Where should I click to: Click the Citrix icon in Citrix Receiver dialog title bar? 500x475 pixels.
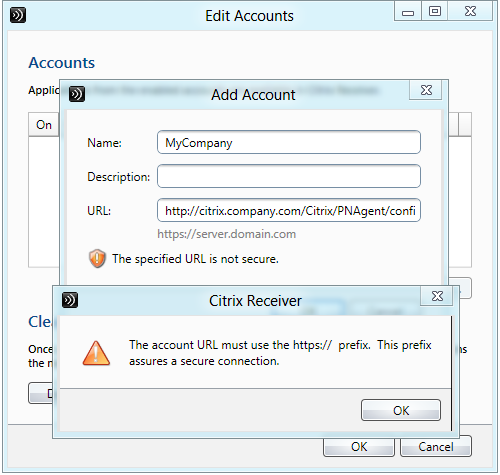[70, 300]
